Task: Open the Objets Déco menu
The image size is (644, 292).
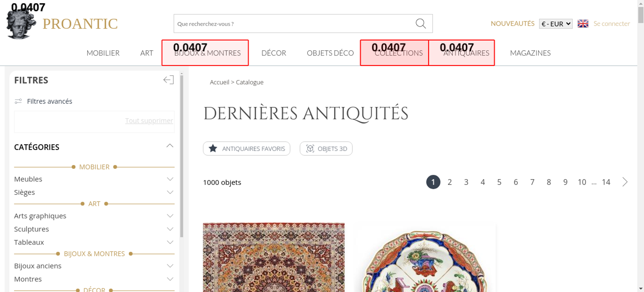Action: 330,53
